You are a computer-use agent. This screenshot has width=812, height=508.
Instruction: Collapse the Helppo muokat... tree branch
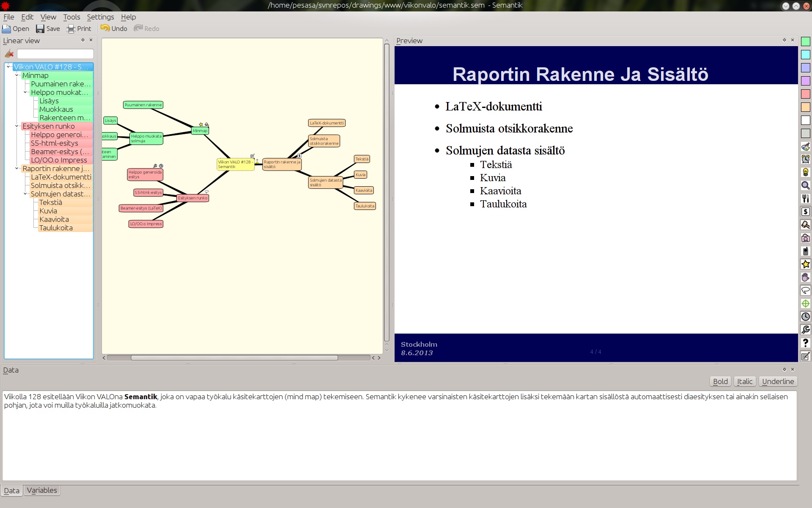25,92
